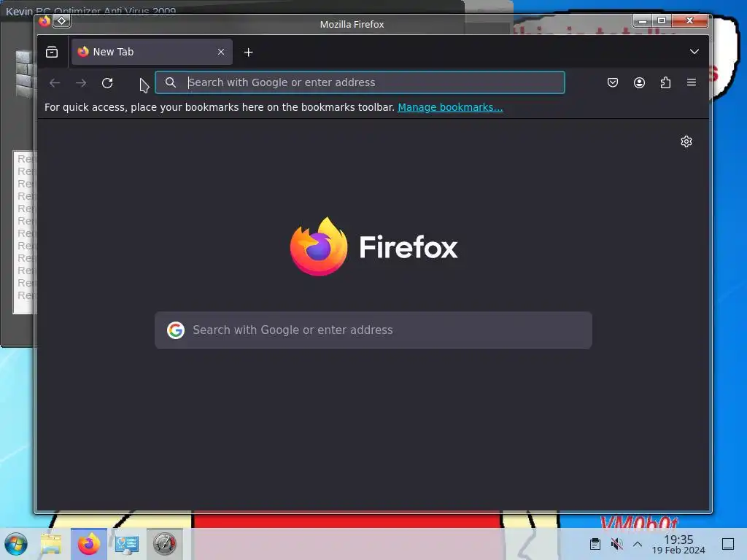747x560 pixels.
Task: Open file manager from taskbar
Action: coord(51,544)
